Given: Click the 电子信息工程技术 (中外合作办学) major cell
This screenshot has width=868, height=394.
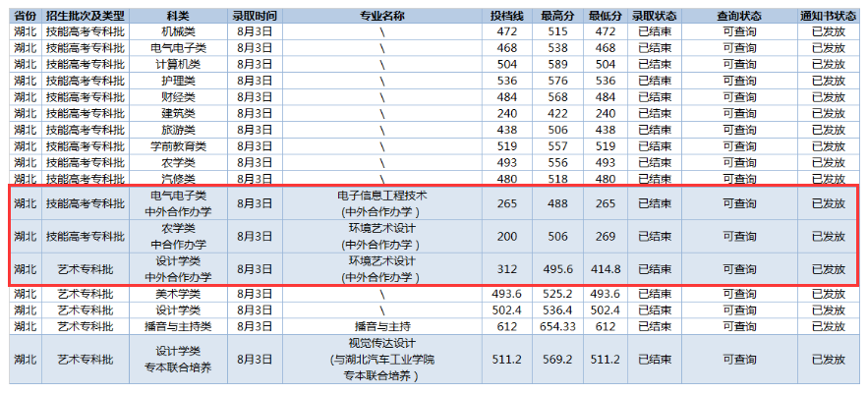Looking at the screenshot, I should pos(382,203).
